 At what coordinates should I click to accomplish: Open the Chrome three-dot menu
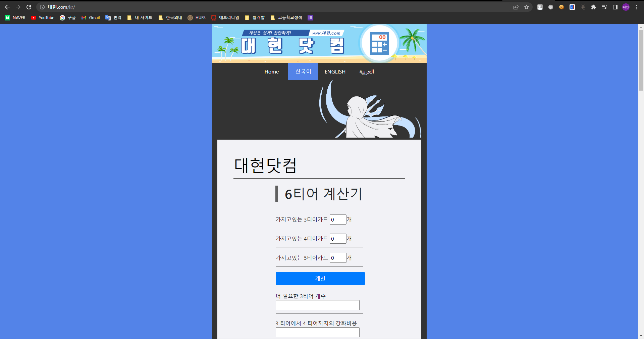click(636, 7)
